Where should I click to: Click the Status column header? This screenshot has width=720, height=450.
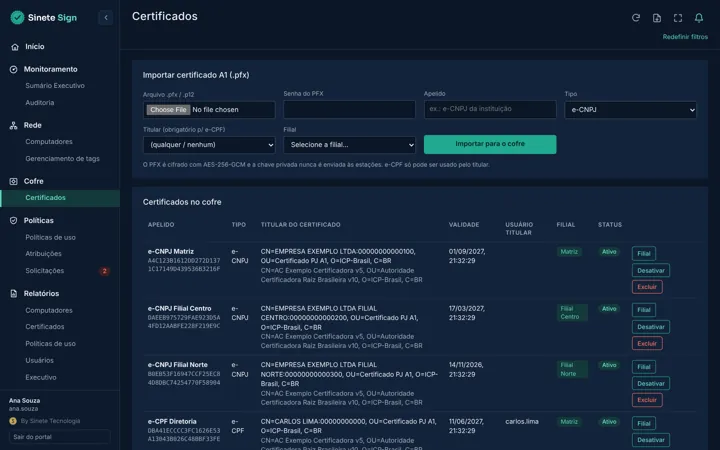point(610,225)
